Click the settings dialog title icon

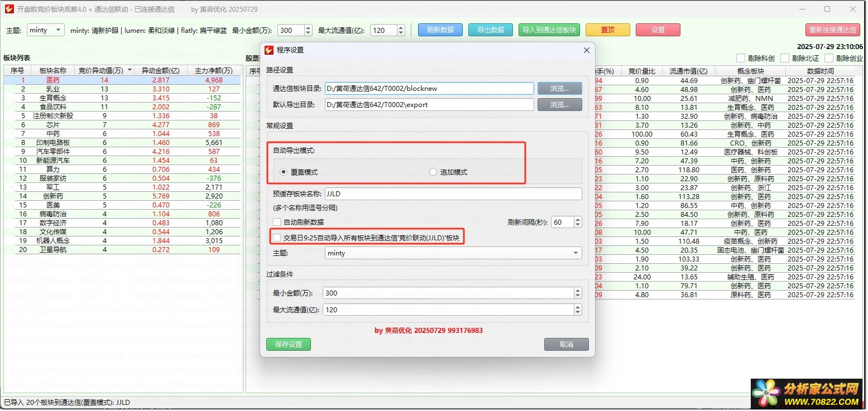click(269, 50)
